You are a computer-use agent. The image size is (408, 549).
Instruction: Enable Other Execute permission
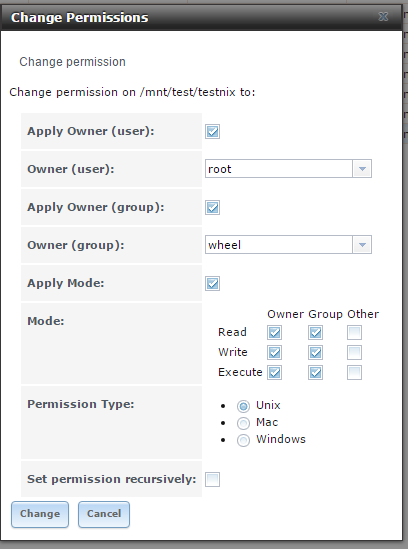(354, 373)
